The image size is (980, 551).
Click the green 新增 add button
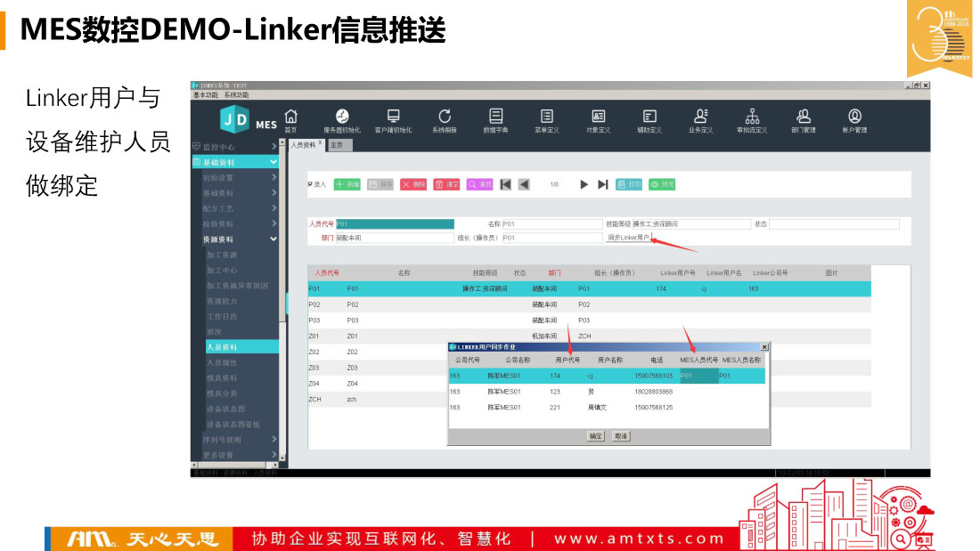coord(347,184)
